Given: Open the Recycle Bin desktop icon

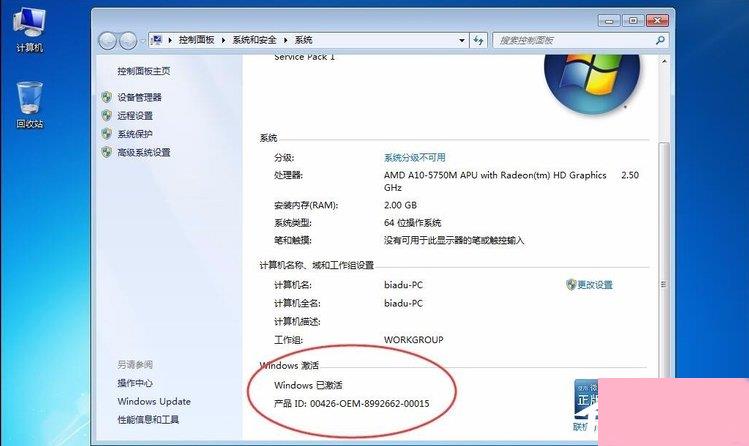Looking at the screenshot, I should [x=29, y=105].
